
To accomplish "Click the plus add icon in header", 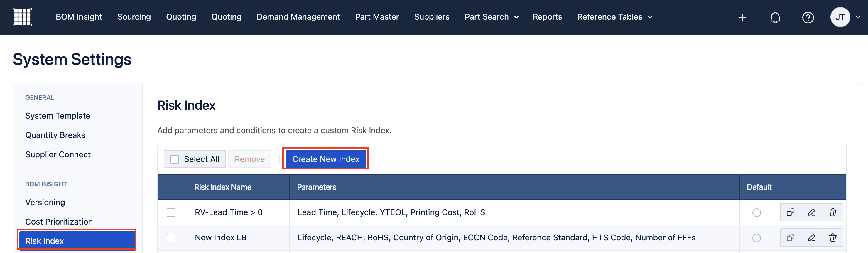I will 742,18.
